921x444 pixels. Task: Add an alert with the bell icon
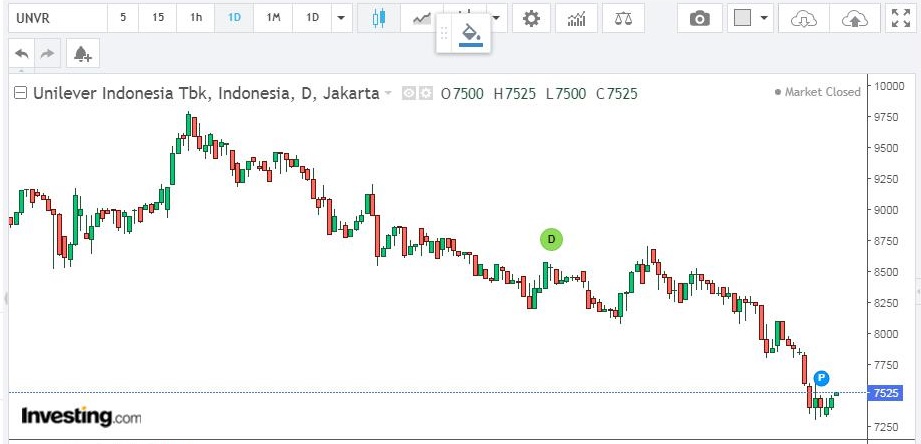pos(83,54)
